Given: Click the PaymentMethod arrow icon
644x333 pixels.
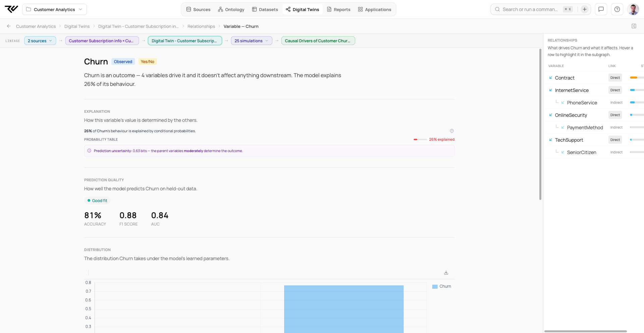Looking at the screenshot, I should tap(563, 127).
